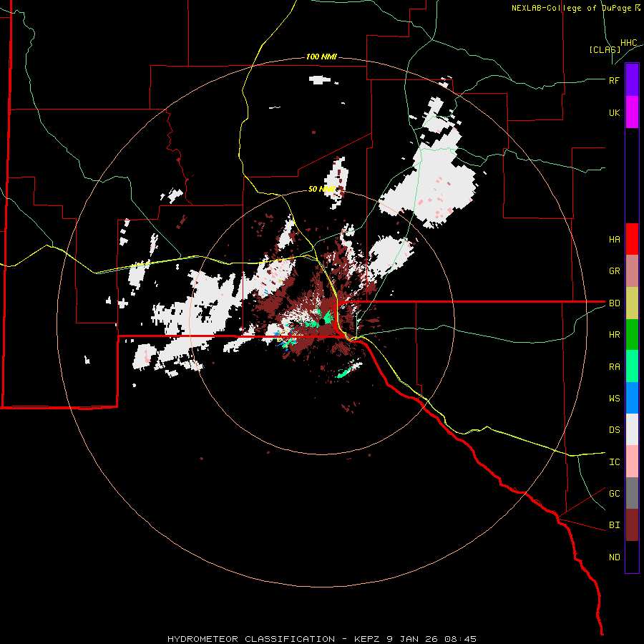Screen dimensions: 644x644
Task: Click the HR green legend color swatch
Action: coord(632,335)
